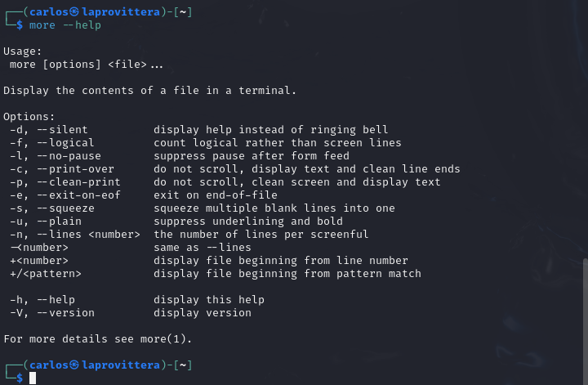
Task: Click the vertical scrollbar thumb
Action: pos(585,321)
